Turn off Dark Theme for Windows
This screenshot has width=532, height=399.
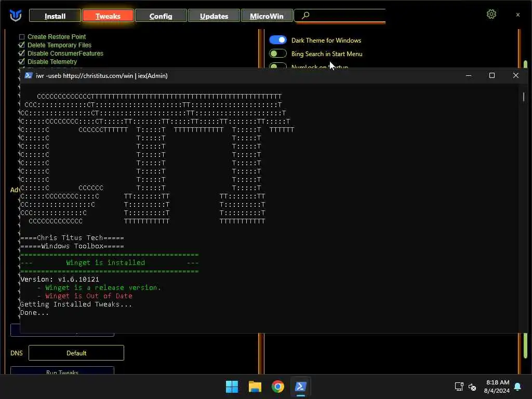(x=278, y=40)
